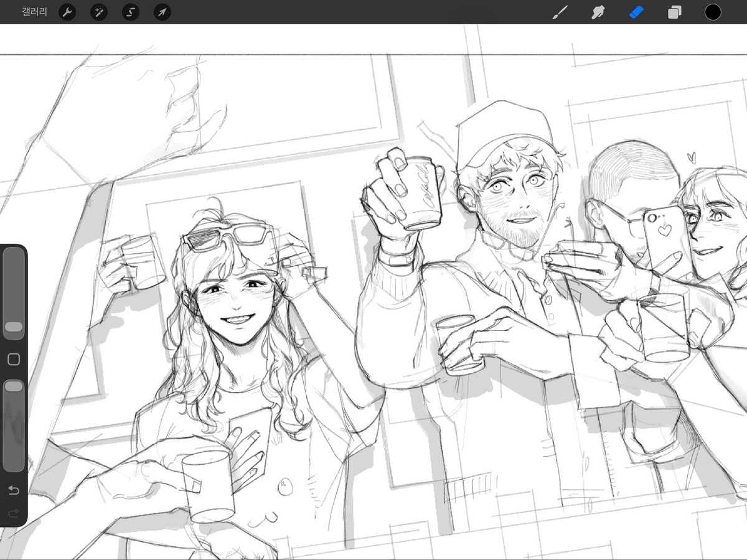Screen dimensions: 747x560
Task: Open the Adjustments magic wand menu
Action: [x=99, y=12]
